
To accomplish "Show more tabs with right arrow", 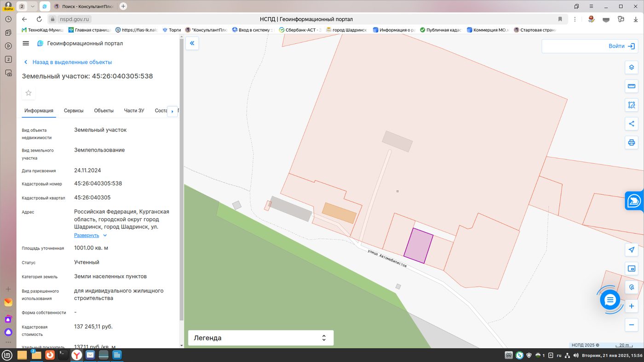I will point(172,111).
